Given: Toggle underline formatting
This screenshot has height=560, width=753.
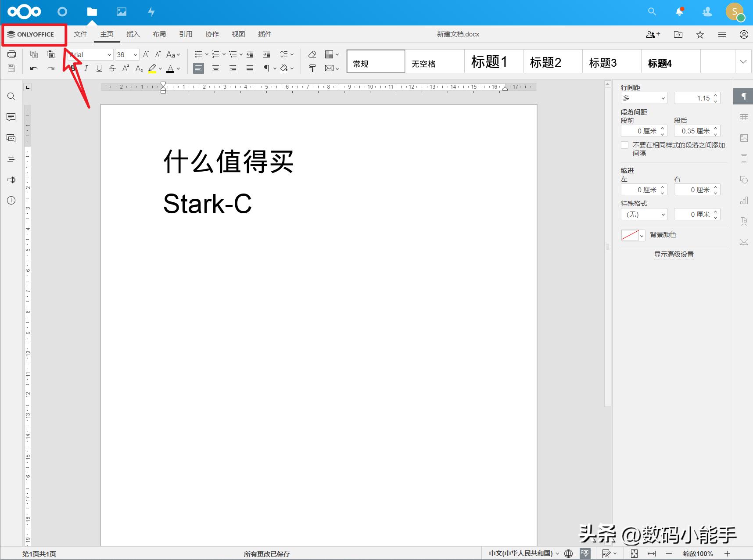Looking at the screenshot, I should pos(99,68).
